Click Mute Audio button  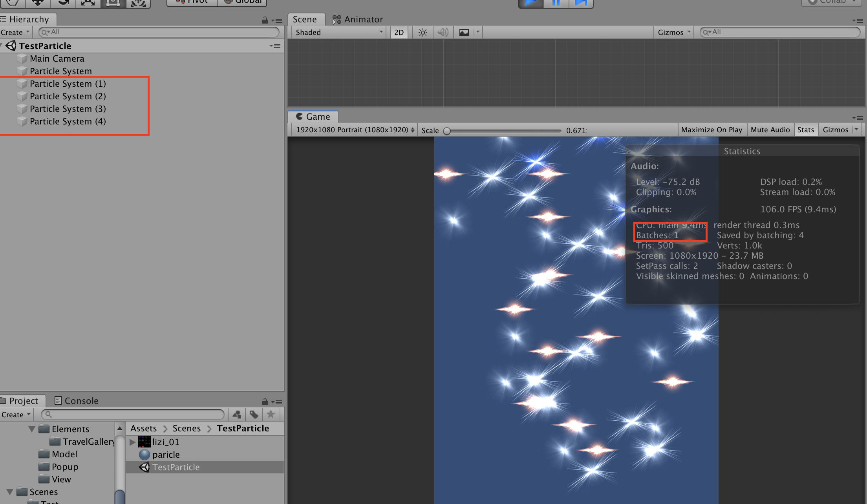(x=770, y=130)
